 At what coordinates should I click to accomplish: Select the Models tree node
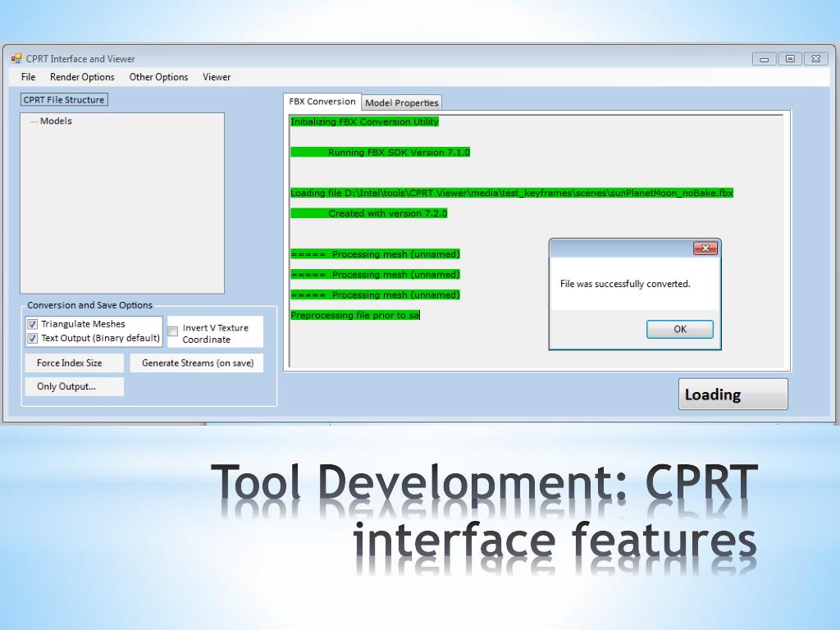[x=56, y=121]
